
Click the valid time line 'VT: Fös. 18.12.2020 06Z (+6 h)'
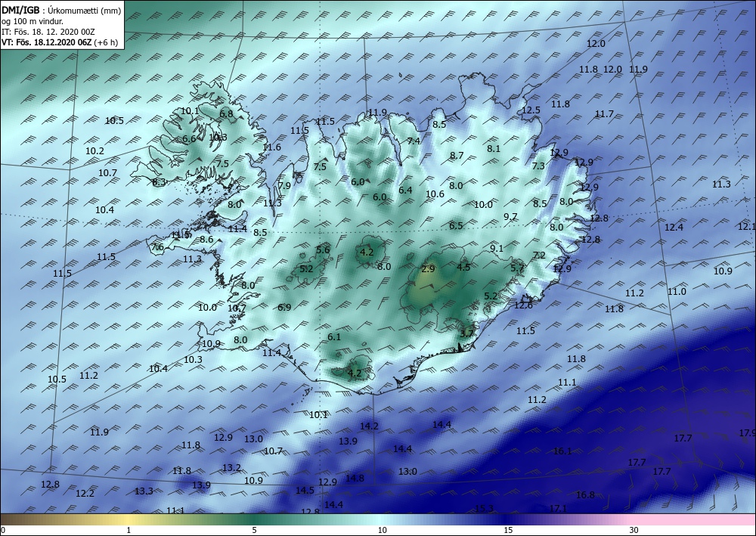point(60,42)
